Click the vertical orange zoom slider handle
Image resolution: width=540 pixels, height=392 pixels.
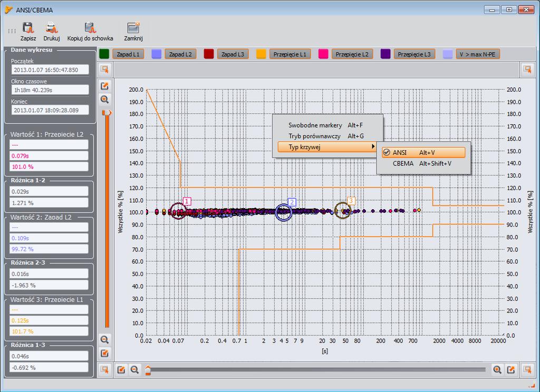[107, 113]
